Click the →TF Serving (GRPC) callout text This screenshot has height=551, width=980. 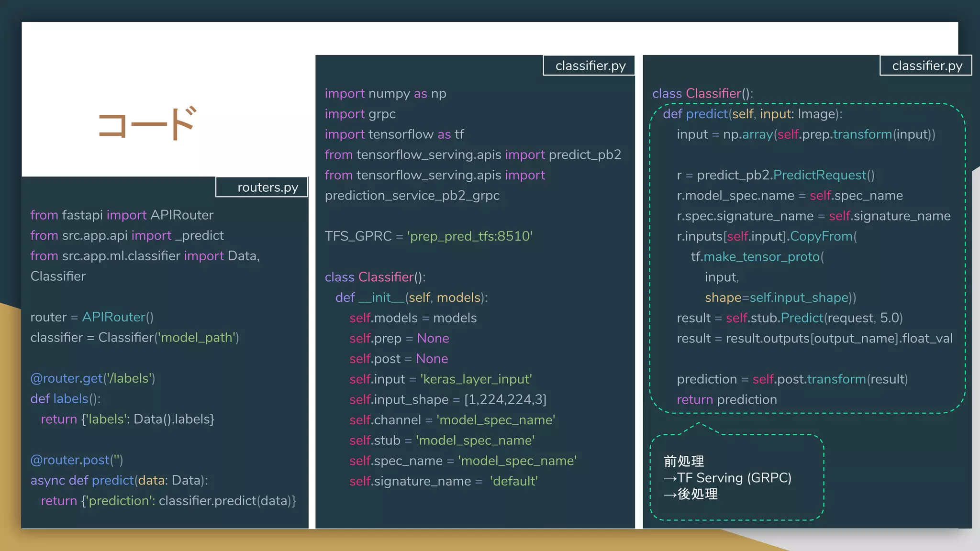click(727, 478)
